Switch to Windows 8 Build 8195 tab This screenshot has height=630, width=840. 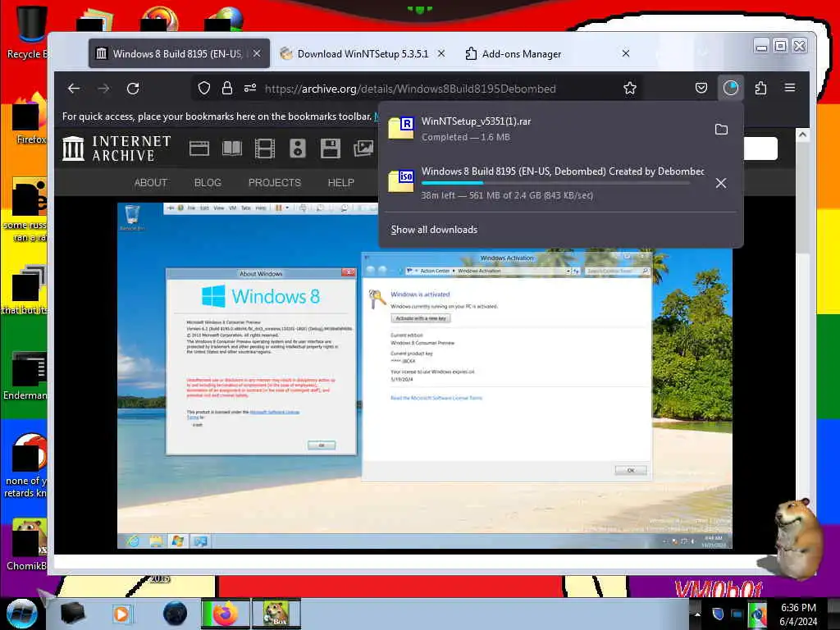point(179,53)
